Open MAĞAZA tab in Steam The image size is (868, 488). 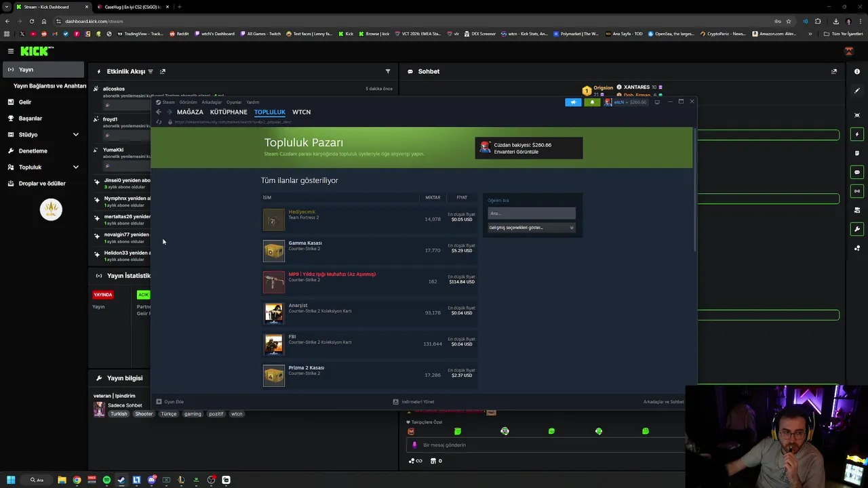click(x=190, y=112)
